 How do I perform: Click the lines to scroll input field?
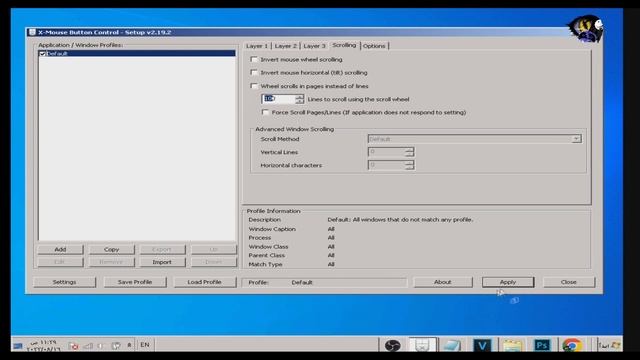coord(278,99)
